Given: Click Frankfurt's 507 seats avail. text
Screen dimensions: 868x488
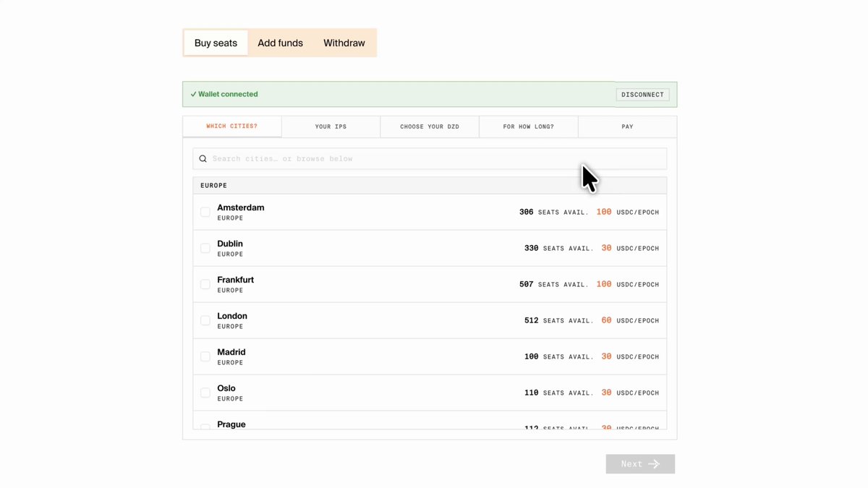Looking at the screenshot, I should [x=554, y=285].
